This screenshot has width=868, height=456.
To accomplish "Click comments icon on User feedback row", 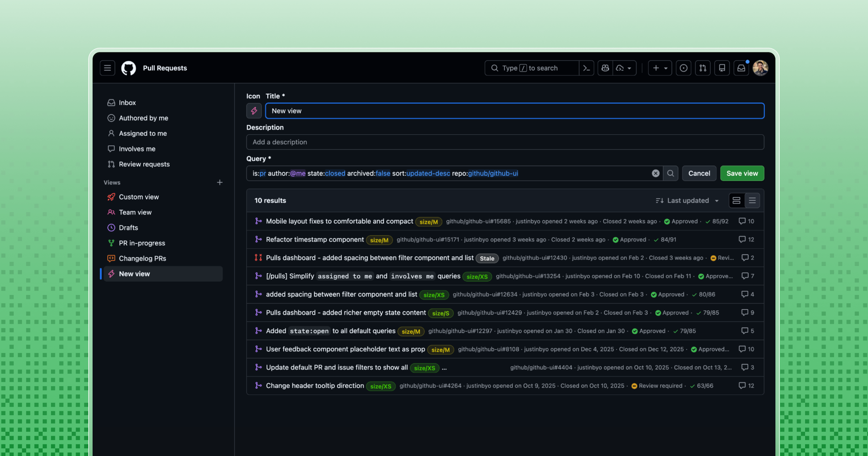I will [x=742, y=349].
